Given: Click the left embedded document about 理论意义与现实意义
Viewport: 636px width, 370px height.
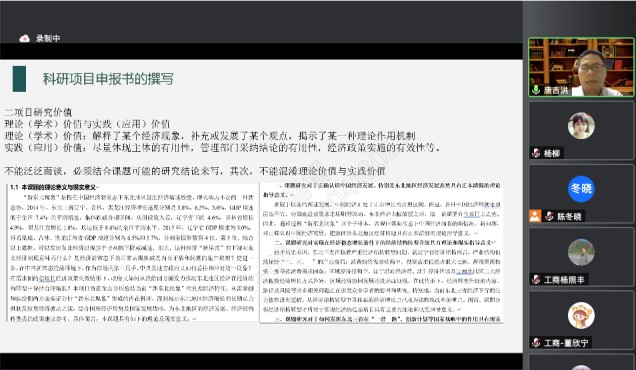Looking at the screenshot, I should click(x=132, y=253).
